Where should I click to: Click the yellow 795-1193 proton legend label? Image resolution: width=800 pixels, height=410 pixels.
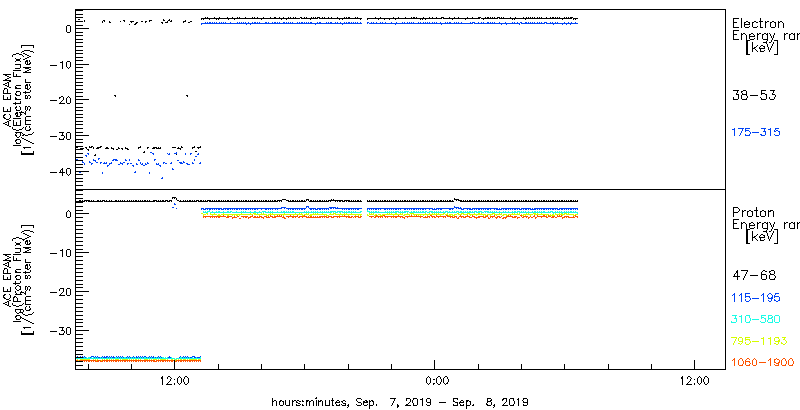click(x=759, y=341)
